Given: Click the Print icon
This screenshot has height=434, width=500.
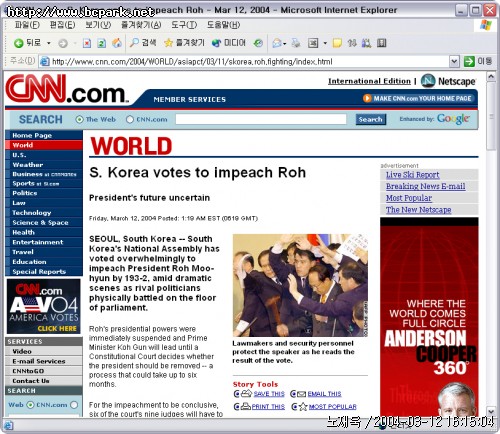Looking at the screenshot, I should pyautogui.click(x=296, y=43).
